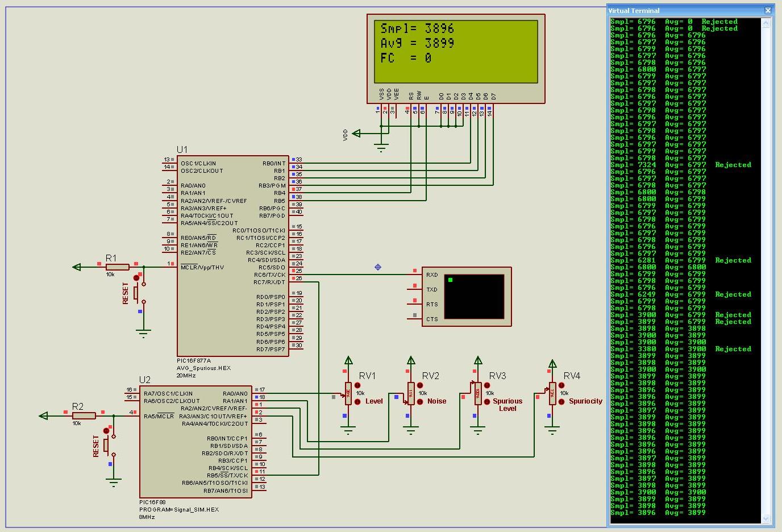Select resistor R2 body
782x532 pixels.
pos(84,416)
